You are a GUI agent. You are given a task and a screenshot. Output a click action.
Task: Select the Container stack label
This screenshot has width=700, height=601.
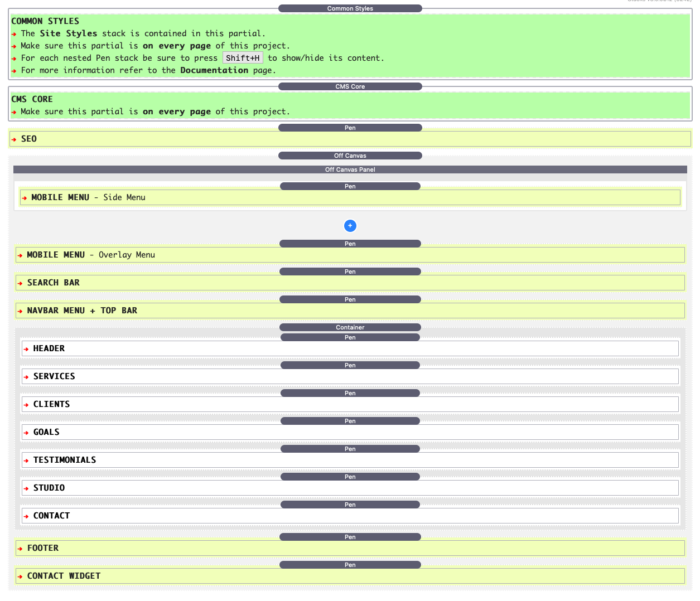point(350,327)
